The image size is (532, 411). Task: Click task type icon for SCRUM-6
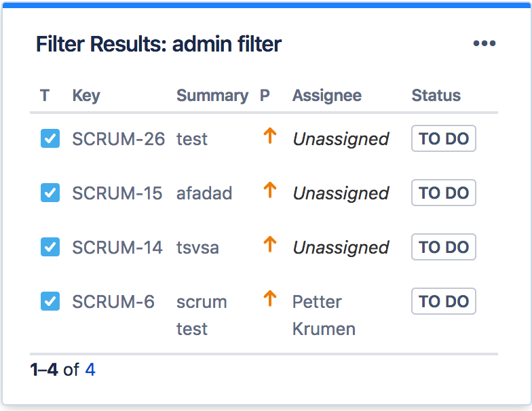click(x=50, y=301)
